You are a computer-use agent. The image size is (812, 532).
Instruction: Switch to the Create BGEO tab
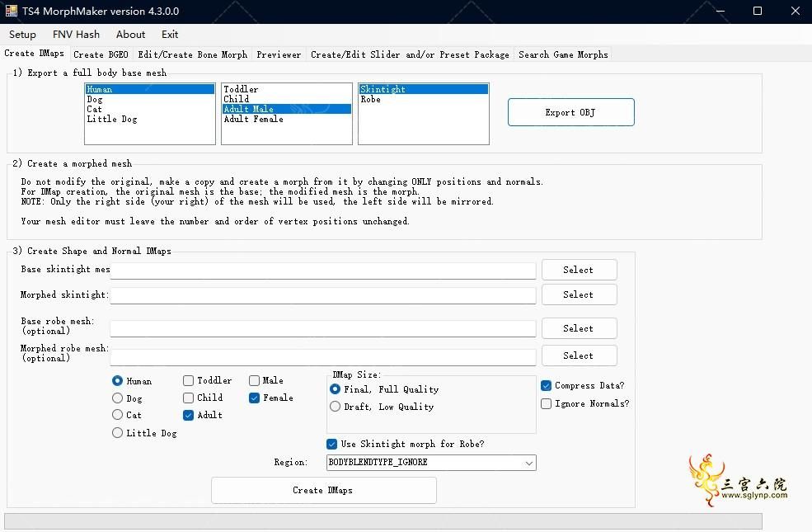point(101,54)
